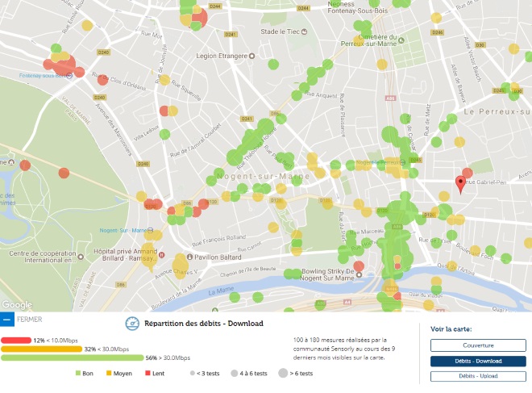
Task: Select the Legion Etrangere map icon
Action: [251, 56]
